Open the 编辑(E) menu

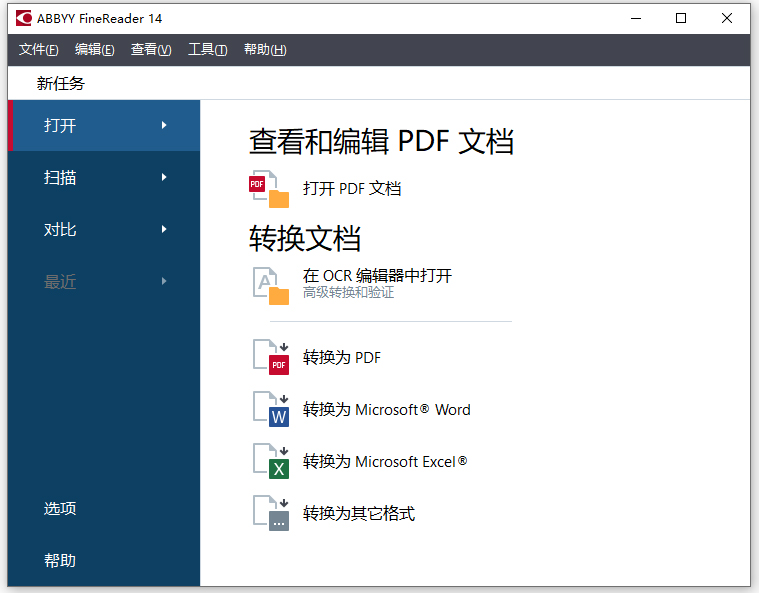94,49
